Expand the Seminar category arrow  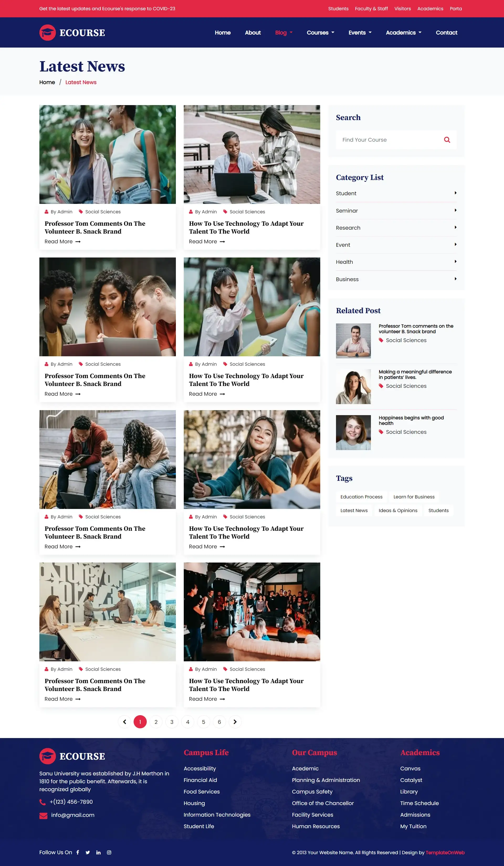[455, 210]
